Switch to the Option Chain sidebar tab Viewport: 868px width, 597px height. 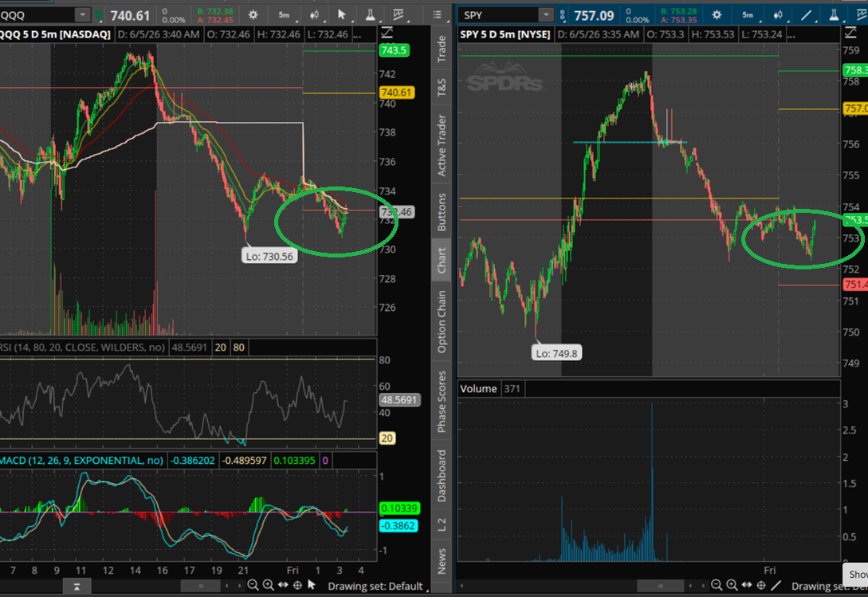pyautogui.click(x=442, y=322)
